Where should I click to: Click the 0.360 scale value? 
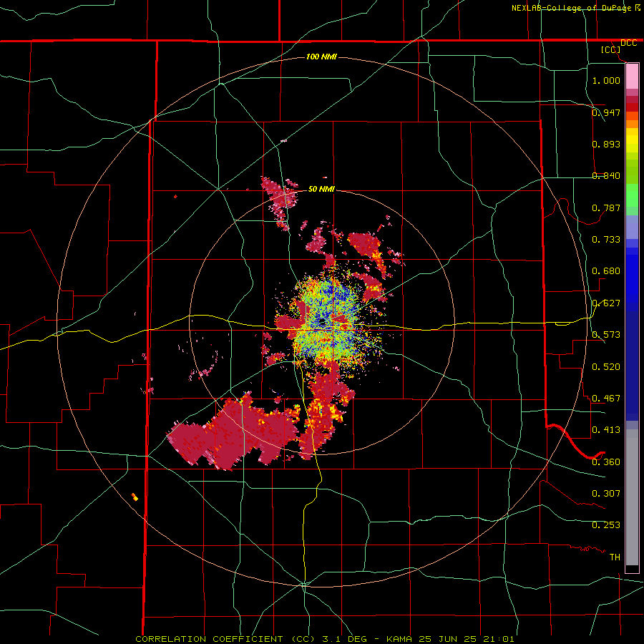tap(606, 462)
